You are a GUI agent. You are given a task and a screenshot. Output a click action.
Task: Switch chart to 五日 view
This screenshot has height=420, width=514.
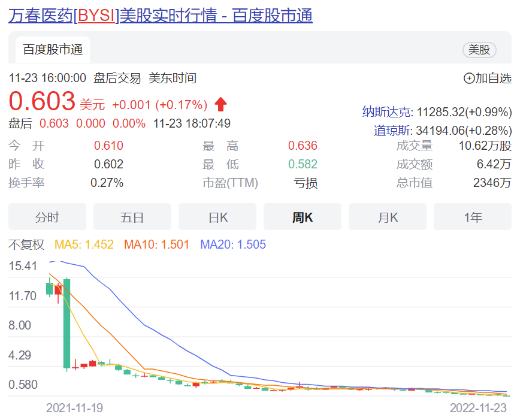coord(132,217)
